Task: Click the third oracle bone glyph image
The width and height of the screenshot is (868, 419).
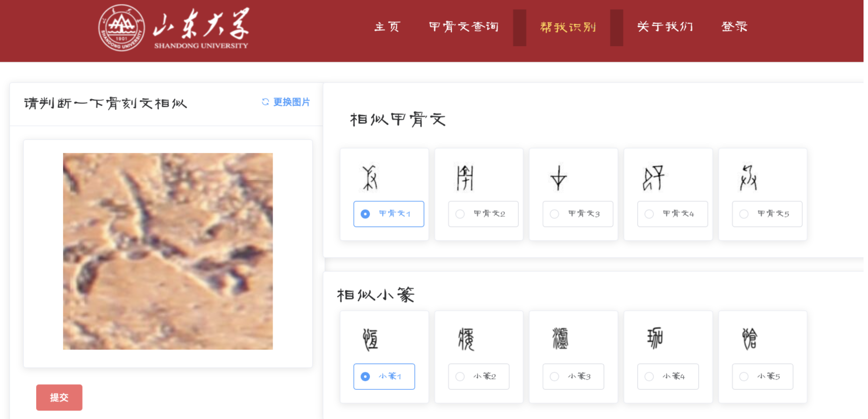Action: point(559,178)
